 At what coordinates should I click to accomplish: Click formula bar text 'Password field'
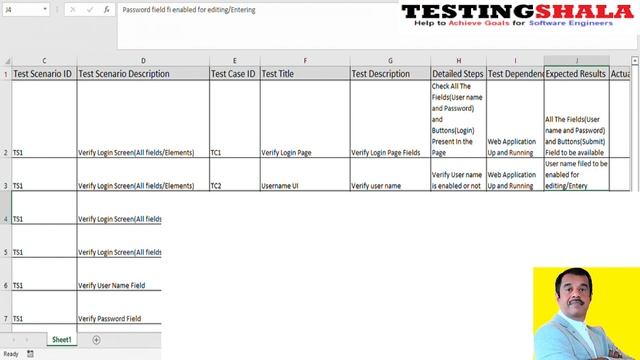point(144,10)
